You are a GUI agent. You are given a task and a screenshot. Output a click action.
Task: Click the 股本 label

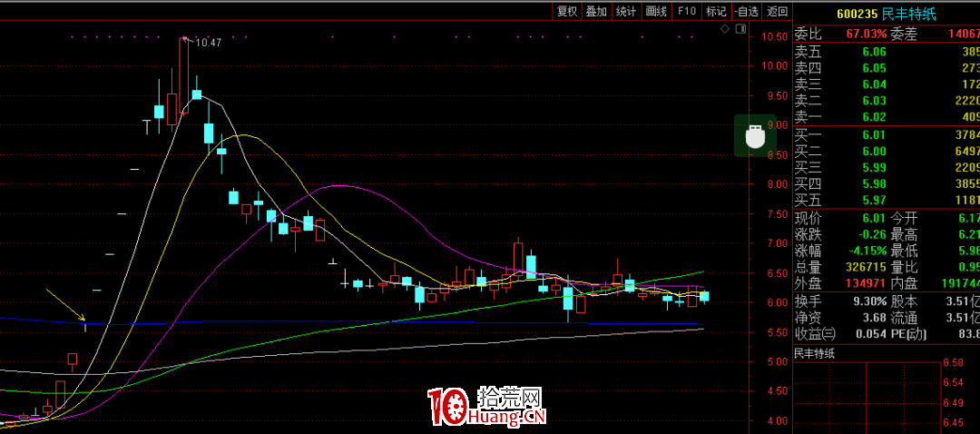pos(904,302)
